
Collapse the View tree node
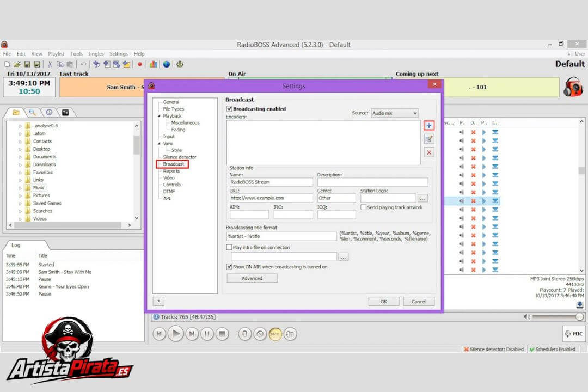[158, 143]
